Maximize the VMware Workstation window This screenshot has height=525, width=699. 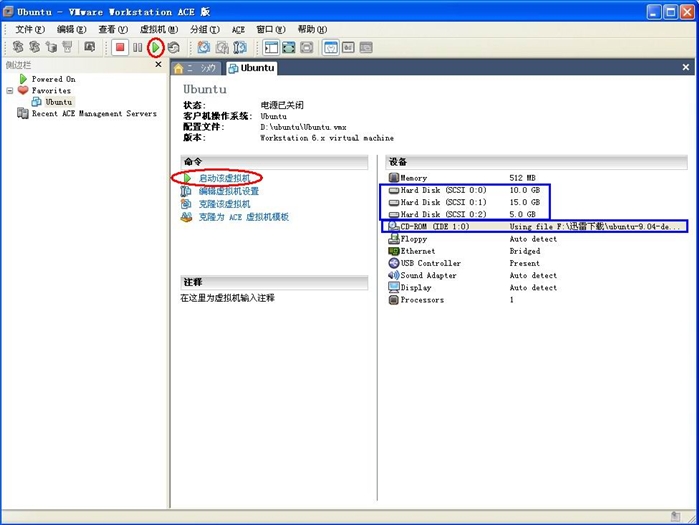click(x=670, y=12)
